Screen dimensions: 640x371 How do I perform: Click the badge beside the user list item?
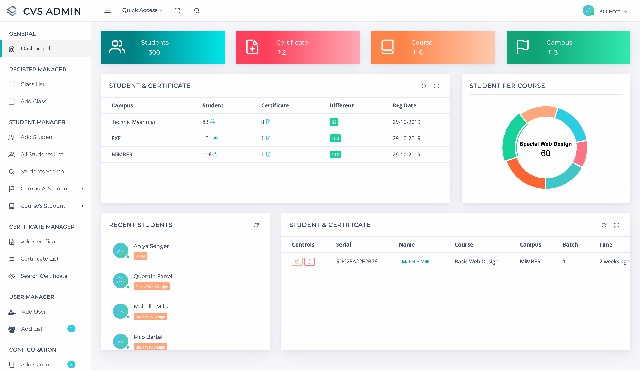click(71, 329)
